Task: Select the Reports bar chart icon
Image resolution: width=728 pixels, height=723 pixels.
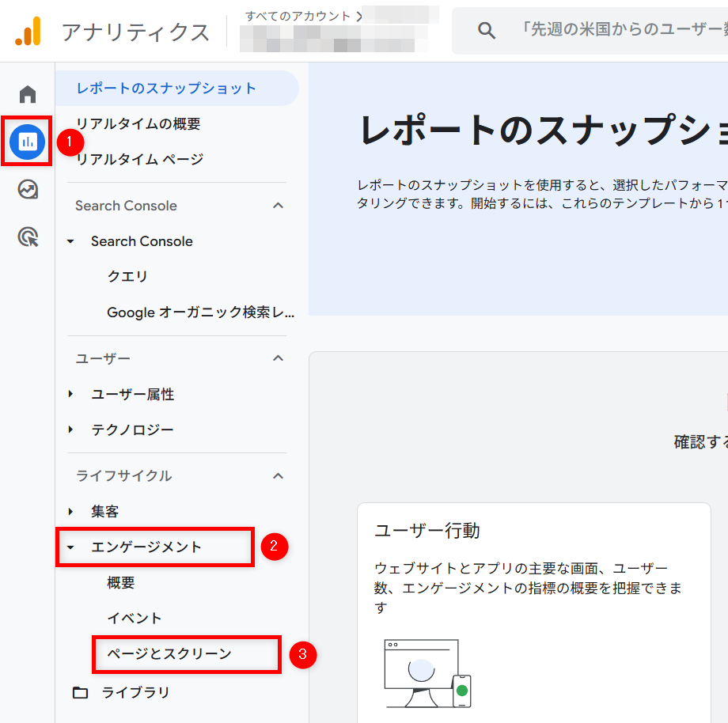Action: coord(28,142)
